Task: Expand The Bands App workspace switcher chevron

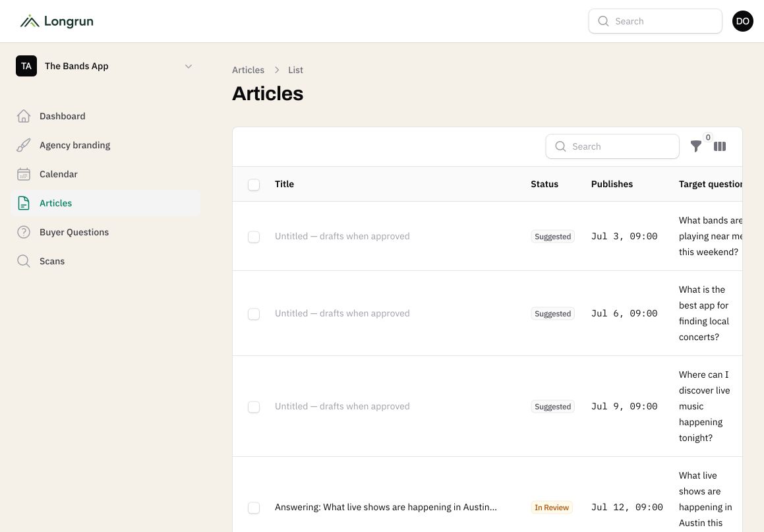Action: coord(189,67)
